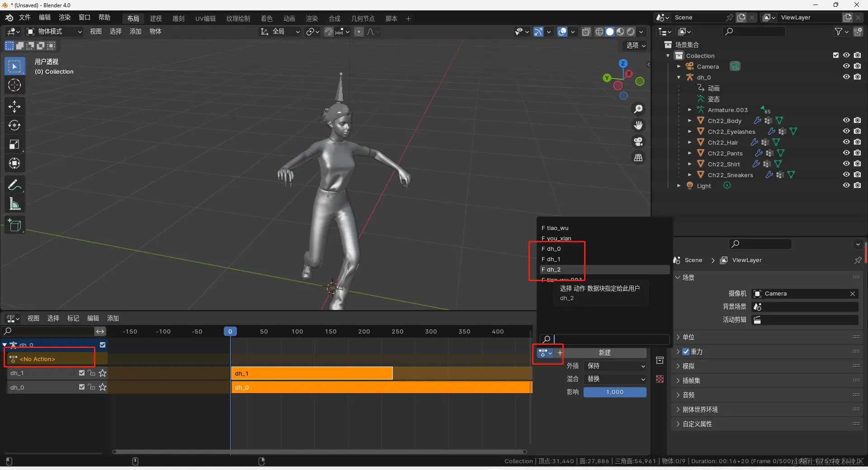Toggle Light visibility eye icon
The width and height of the screenshot is (868, 470).
pyautogui.click(x=846, y=186)
